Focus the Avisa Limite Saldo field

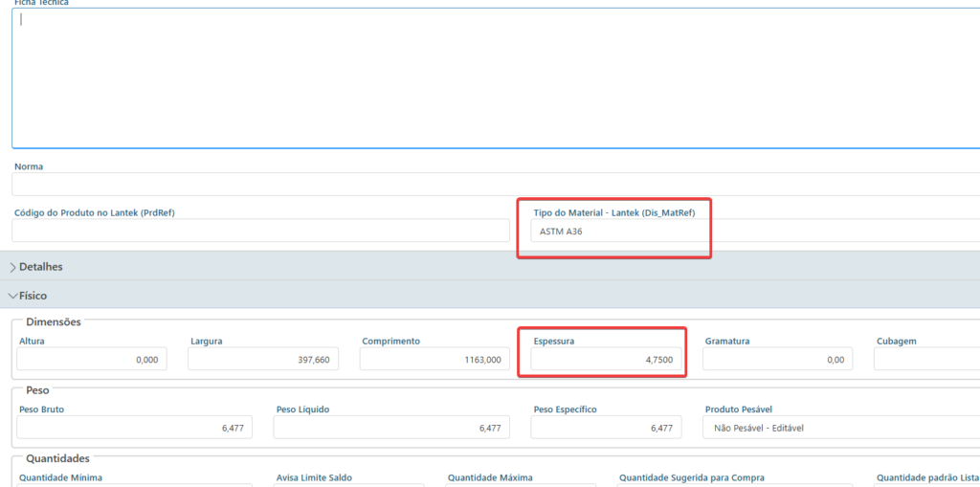pyautogui.click(x=348, y=484)
